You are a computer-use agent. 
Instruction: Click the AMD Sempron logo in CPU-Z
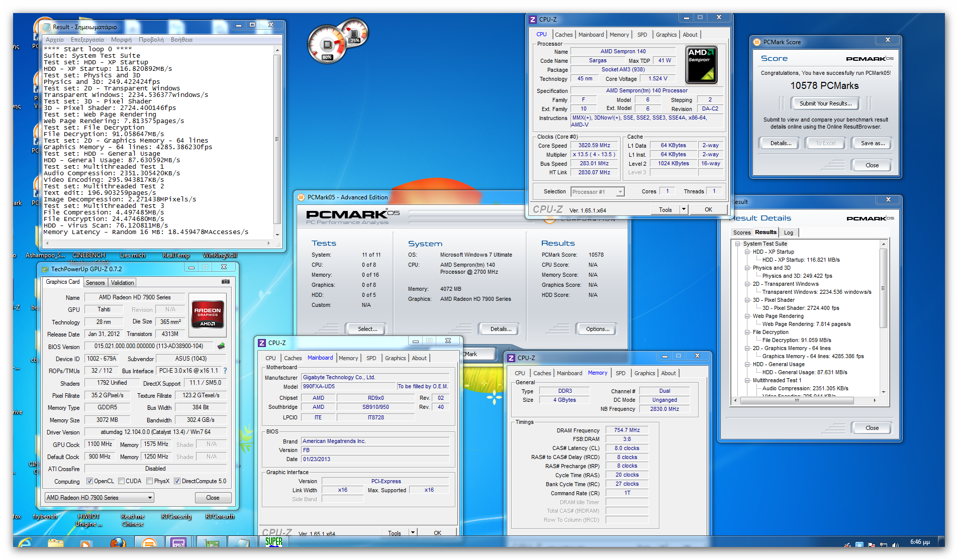point(701,65)
